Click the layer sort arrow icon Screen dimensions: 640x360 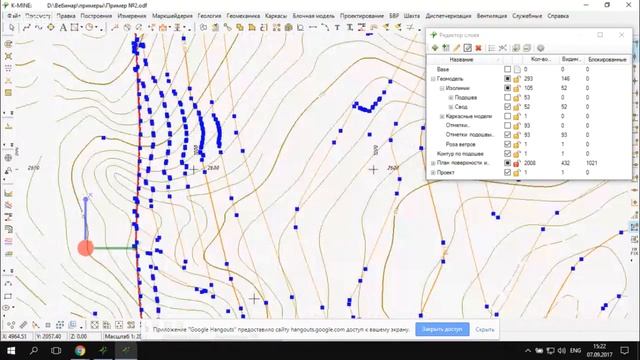446,48
